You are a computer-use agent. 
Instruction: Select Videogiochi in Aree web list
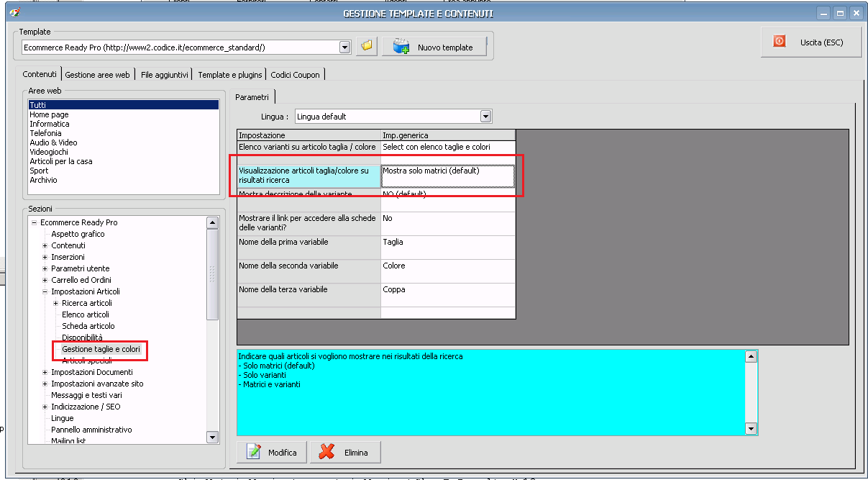click(x=123, y=152)
